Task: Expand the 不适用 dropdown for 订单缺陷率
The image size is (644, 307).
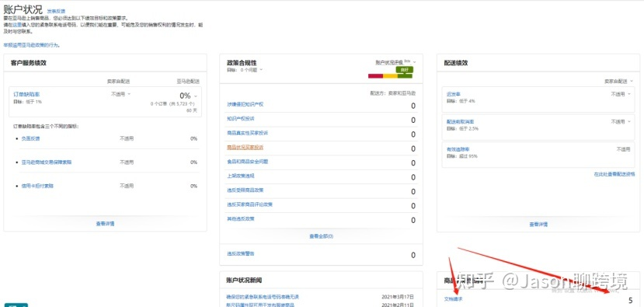Action: [x=120, y=94]
